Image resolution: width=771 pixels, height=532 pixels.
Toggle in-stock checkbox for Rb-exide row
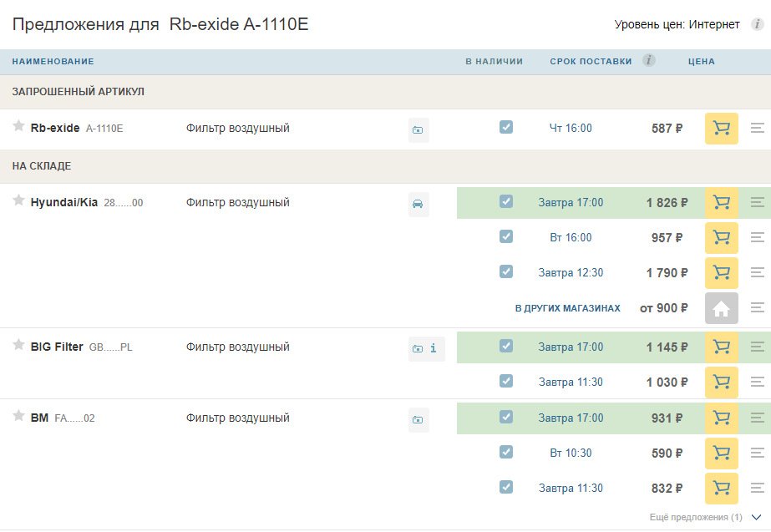pos(506,127)
